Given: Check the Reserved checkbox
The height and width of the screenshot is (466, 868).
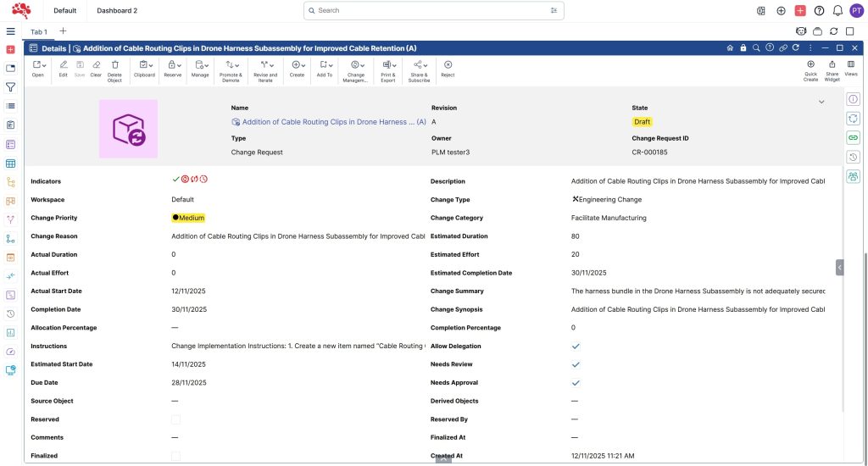Looking at the screenshot, I should pyautogui.click(x=175, y=419).
